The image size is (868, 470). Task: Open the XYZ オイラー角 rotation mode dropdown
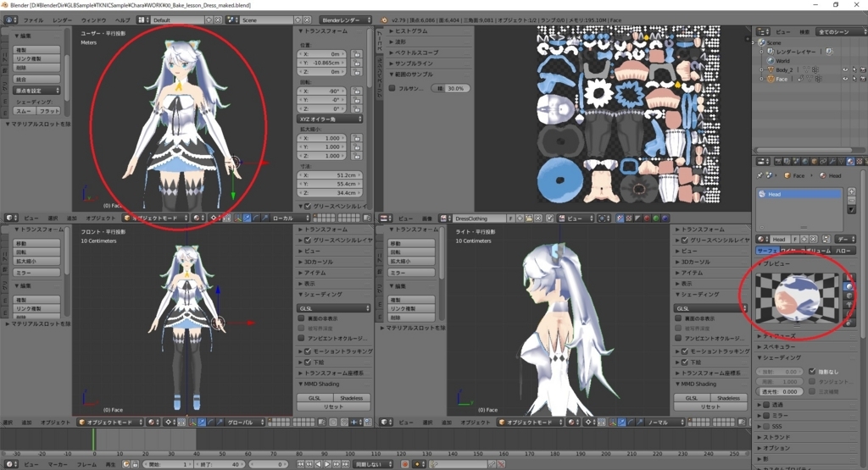coord(330,119)
